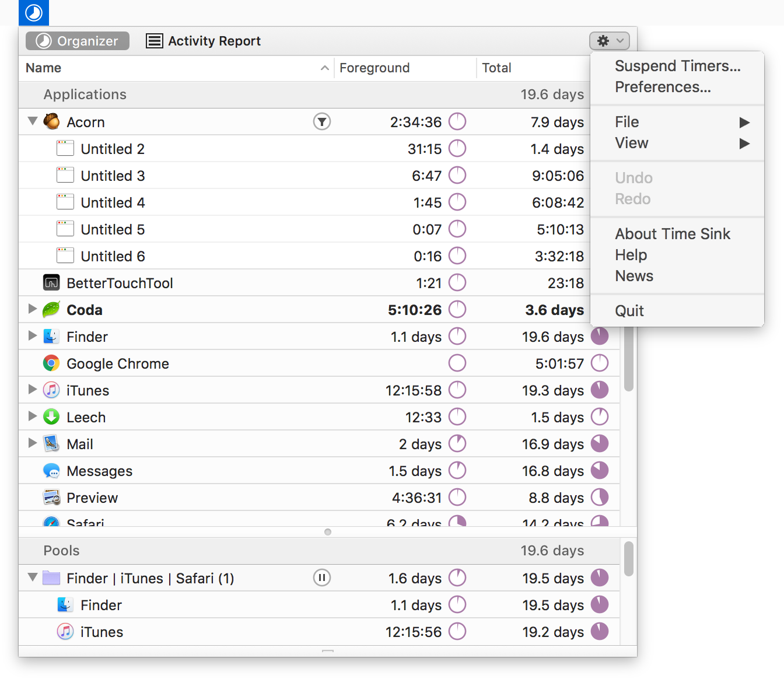Click the pool folder icon
Viewport: 784px width, 693px height.
coord(51,577)
